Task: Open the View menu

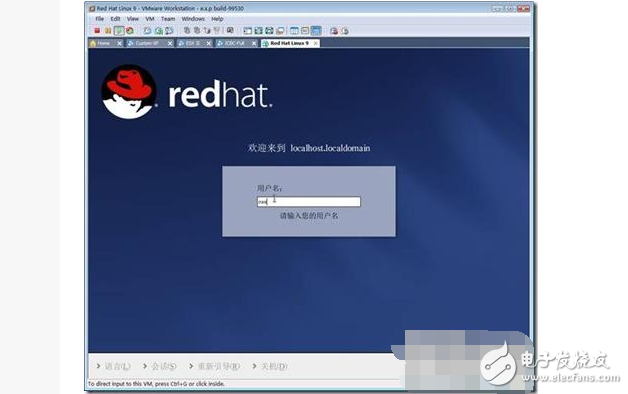Action: [x=133, y=19]
